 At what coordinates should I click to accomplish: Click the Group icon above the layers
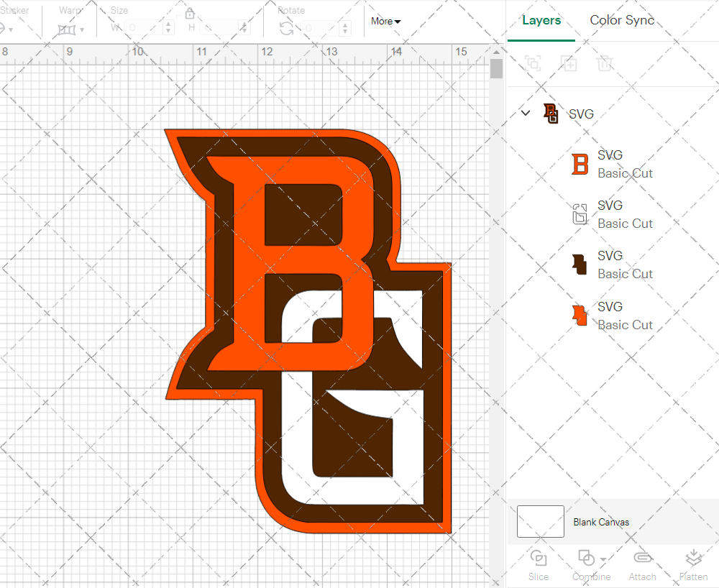coord(533,63)
